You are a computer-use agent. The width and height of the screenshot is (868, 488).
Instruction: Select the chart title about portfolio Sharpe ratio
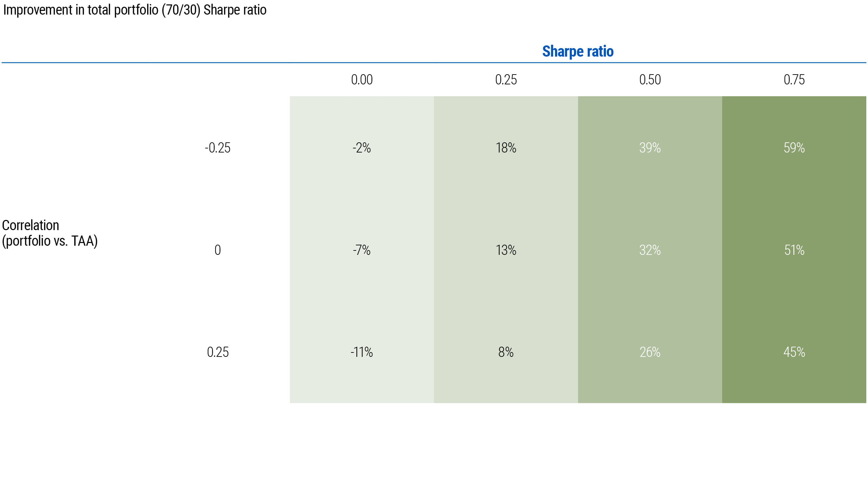(x=135, y=10)
